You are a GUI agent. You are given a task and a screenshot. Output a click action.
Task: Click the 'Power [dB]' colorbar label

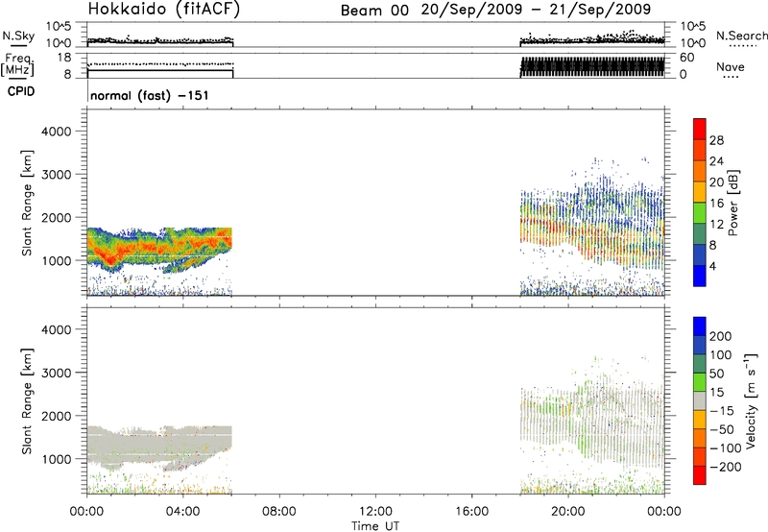tap(732, 203)
